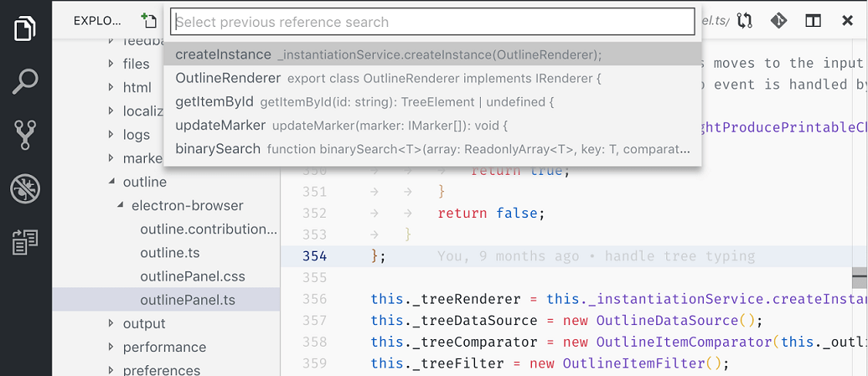Open the Extensions view in activity bar
The image size is (868, 376).
pos(25,242)
